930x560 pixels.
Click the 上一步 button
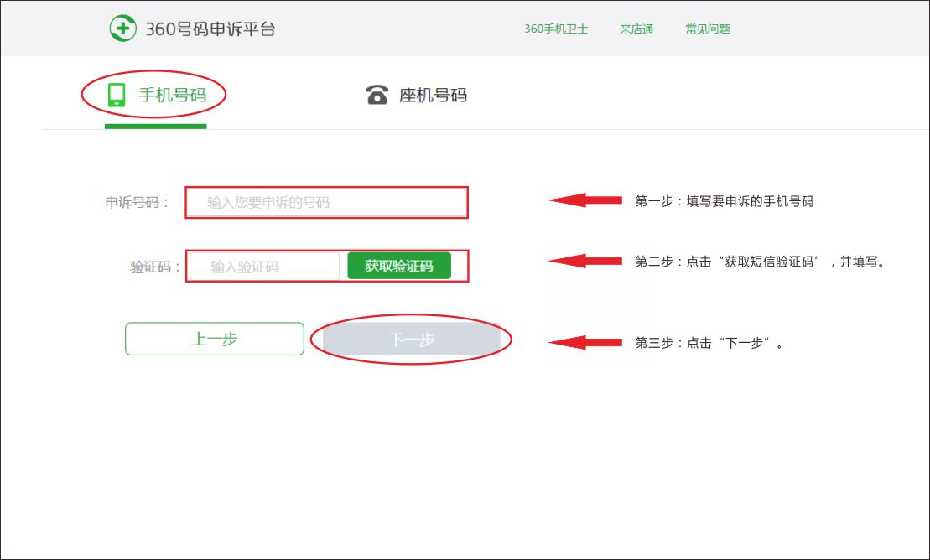coord(215,339)
